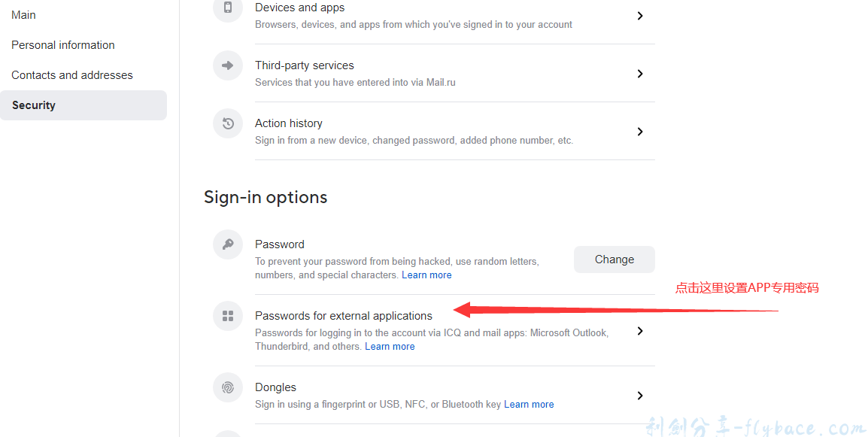
Task: Go to Main in sidebar
Action: click(x=24, y=15)
